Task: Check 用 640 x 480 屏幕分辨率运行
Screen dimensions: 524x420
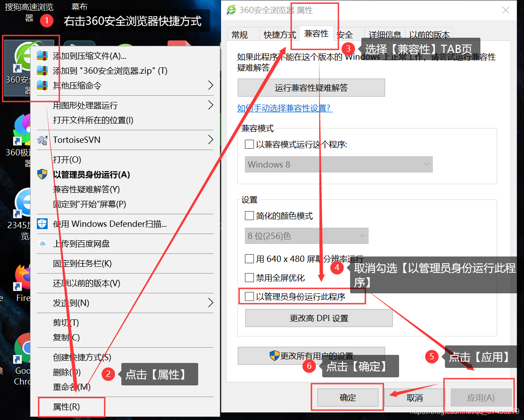Action: click(249, 259)
